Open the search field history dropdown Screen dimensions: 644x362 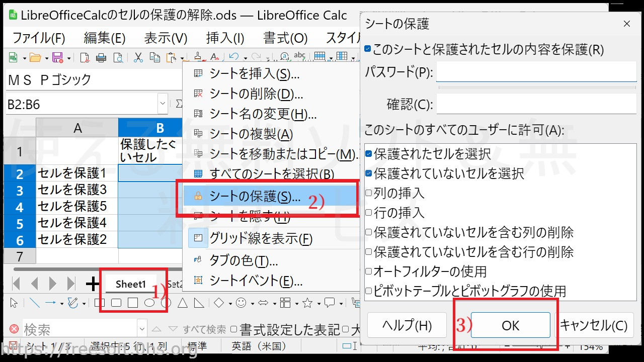pos(142,329)
